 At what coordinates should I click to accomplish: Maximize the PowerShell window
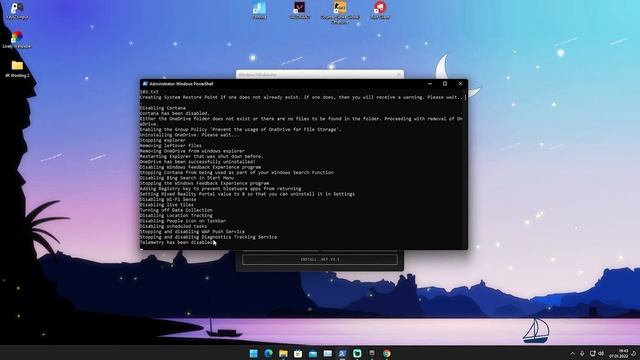[x=445, y=84]
